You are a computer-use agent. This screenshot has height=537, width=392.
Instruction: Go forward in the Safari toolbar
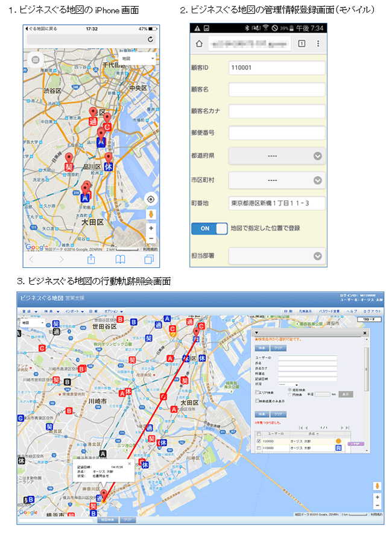point(62,259)
